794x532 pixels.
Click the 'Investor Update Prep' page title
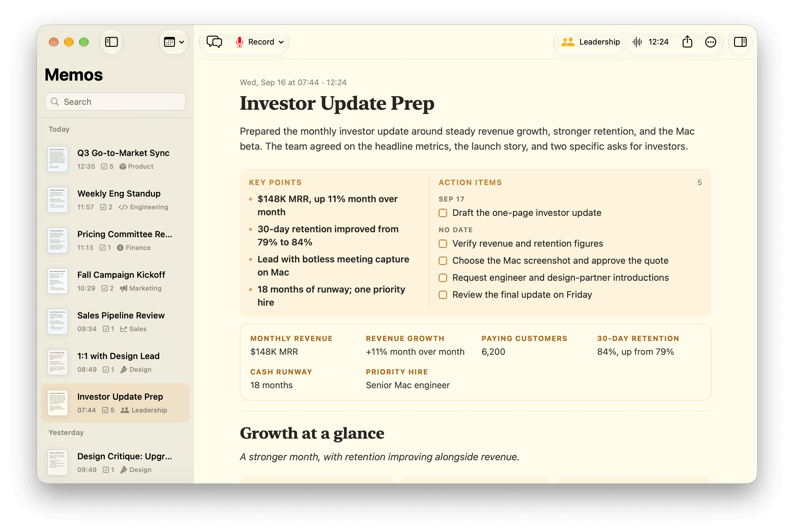pyautogui.click(x=337, y=103)
